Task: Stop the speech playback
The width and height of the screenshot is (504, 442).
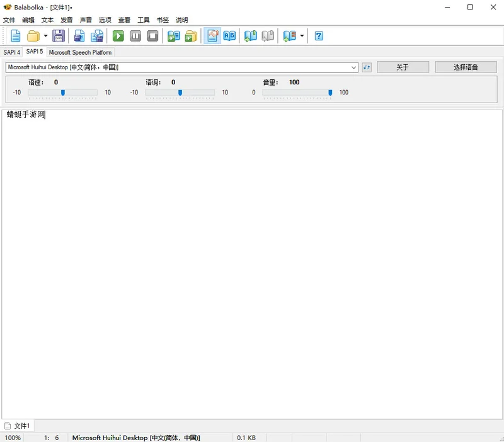Action: pyautogui.click(x=152, y=36)
